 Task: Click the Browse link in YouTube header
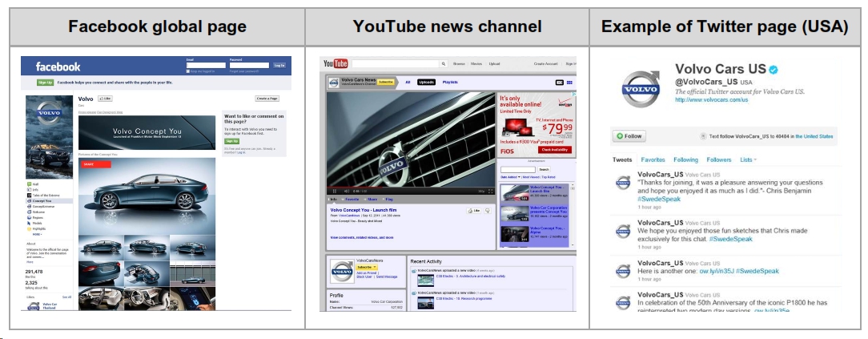(459, 63)
